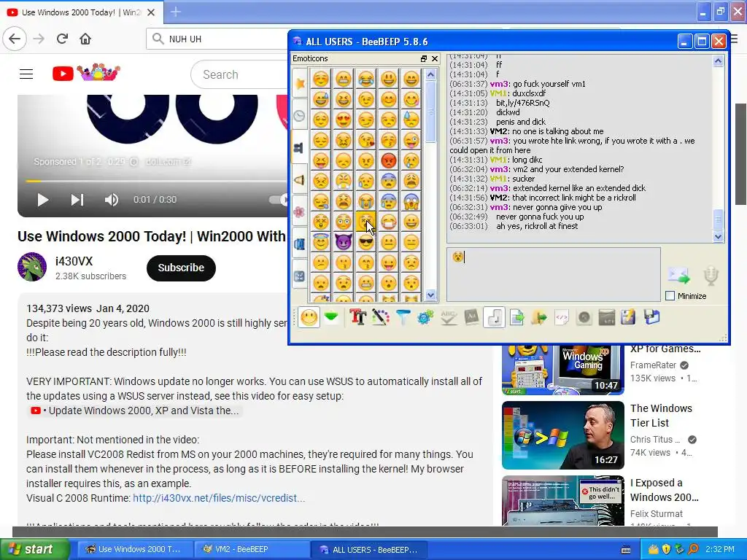Select the pink flower nature emoticon tab
Viewport: 747px width, 560px height.
300,212
